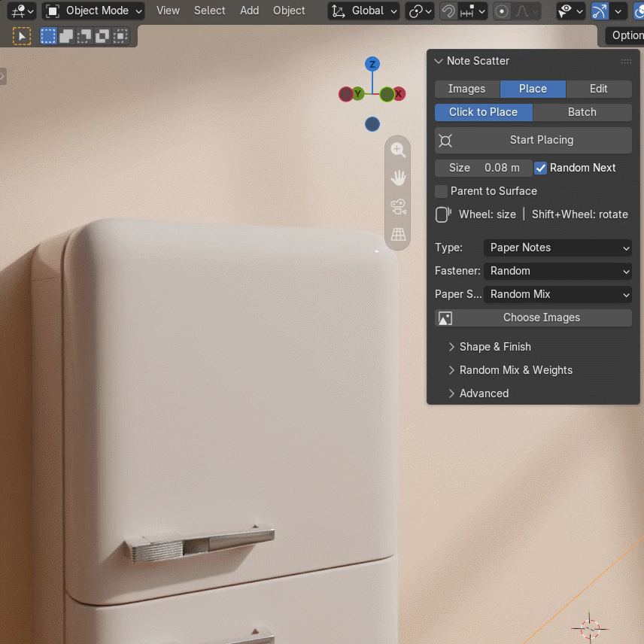
Task: Switch perspective/orthographic grid icon
Action: coord(397,235)
